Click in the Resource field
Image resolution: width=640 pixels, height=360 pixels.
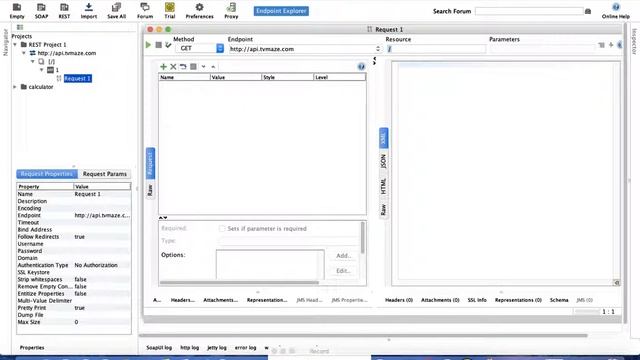tap(436, 49)
